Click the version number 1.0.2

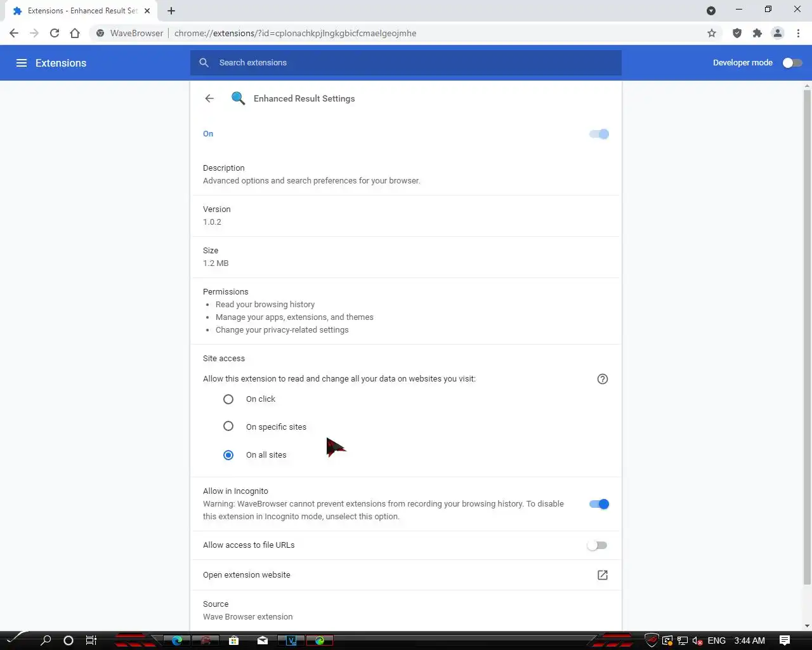coord(212,222)
